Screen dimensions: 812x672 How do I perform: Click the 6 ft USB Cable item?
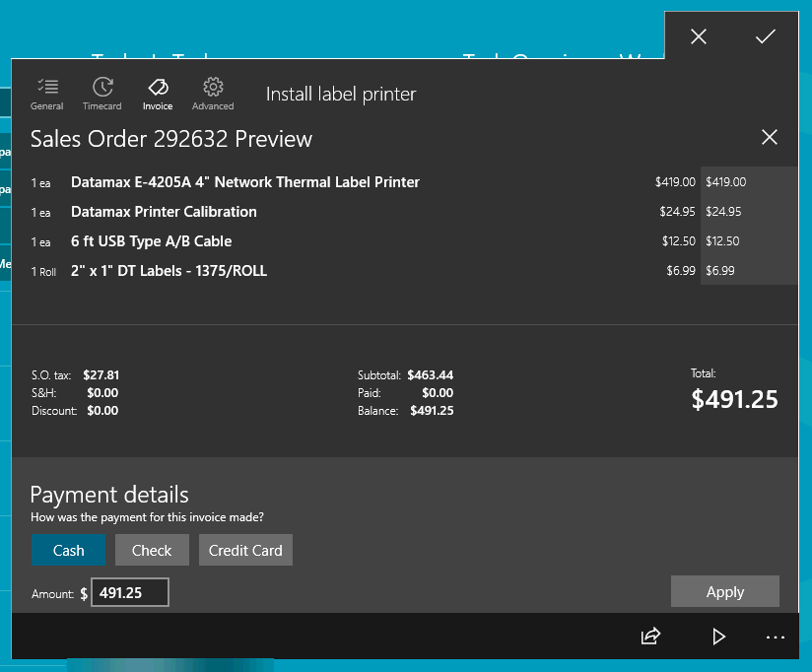152,241
